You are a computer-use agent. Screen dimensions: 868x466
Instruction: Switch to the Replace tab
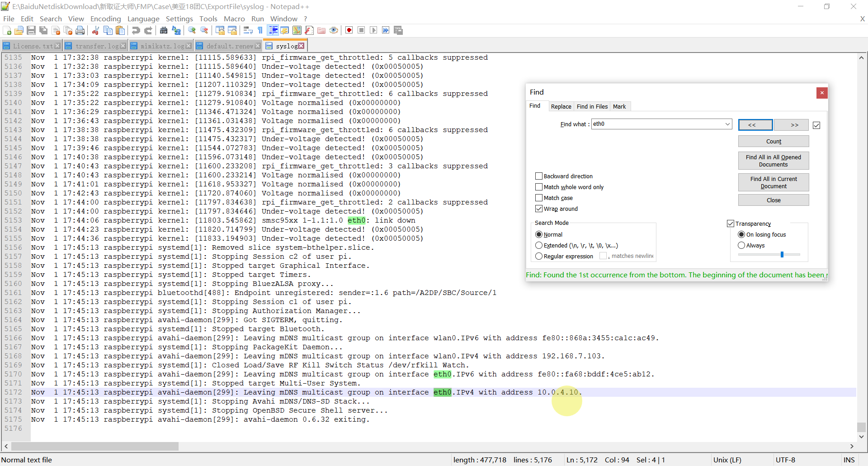(x=561, y=106)
